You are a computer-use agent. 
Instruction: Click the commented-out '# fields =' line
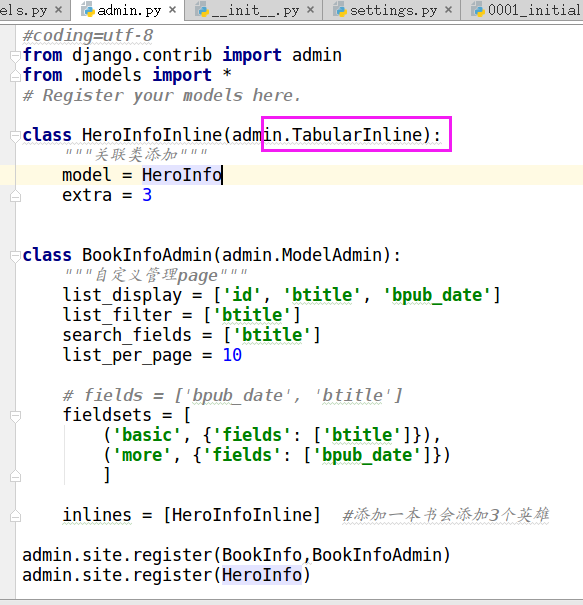click(x=233, y=395)
